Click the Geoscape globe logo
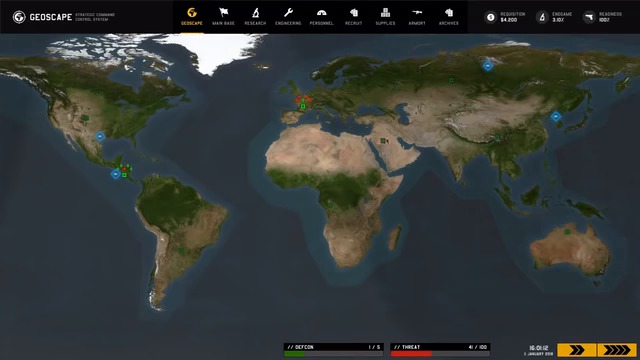 [x=19, y=17]
